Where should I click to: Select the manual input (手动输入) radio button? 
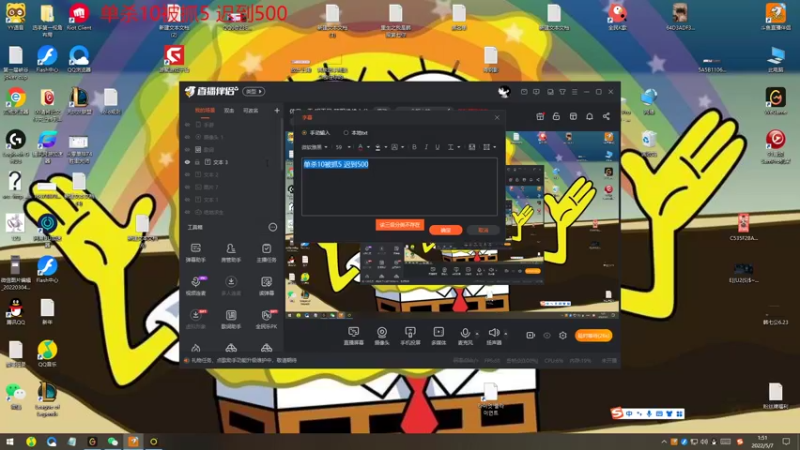[305, 133]
